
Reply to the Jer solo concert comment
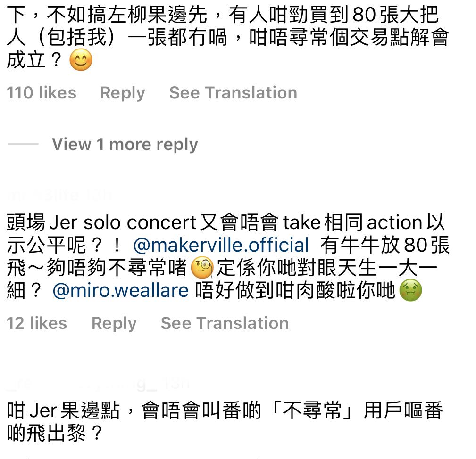(x=114, y=323)
